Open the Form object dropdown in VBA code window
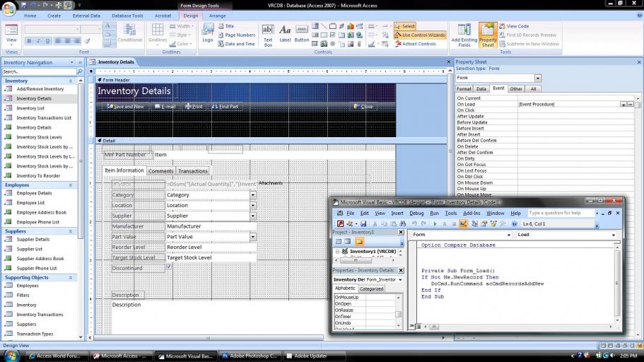 point(508,235)
